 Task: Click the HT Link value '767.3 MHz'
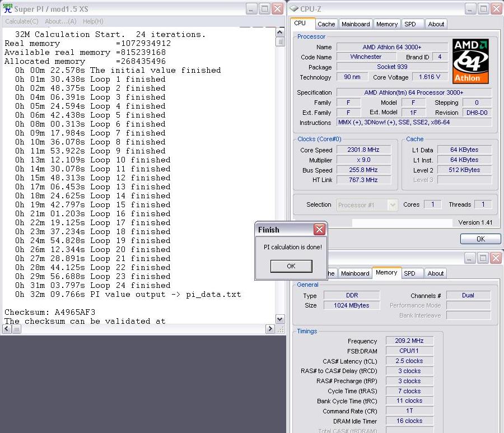coord(363,180)
